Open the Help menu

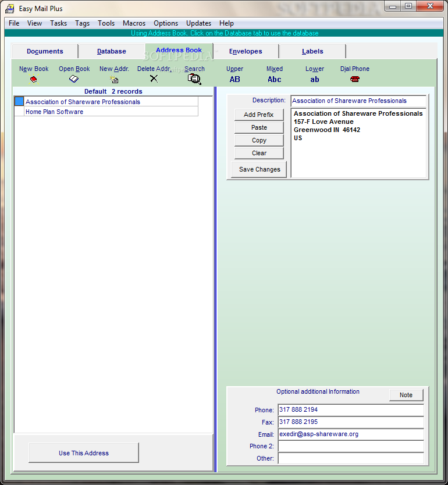[x=226, y=23]
